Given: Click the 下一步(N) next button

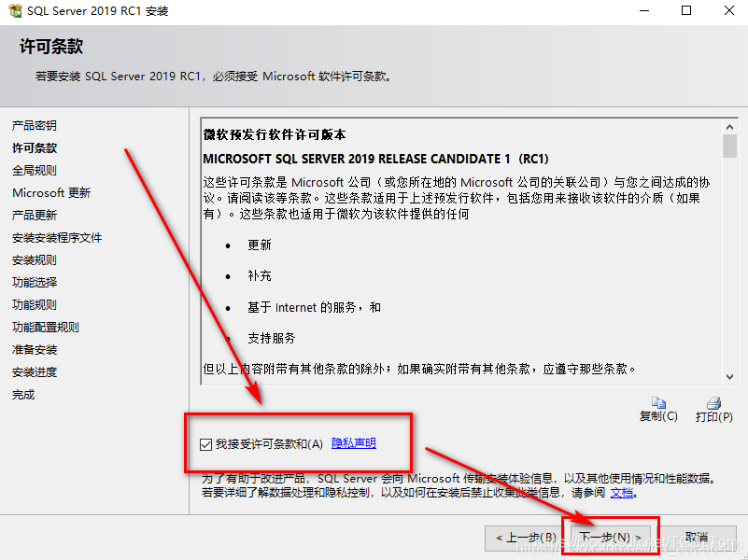Looking at the screenshot, I should (610, 537).
